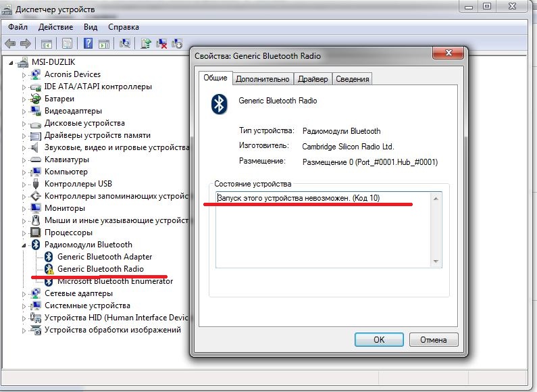
Task: Click Scan for hardware changes toolbar icon
Action: click(125, 43)
